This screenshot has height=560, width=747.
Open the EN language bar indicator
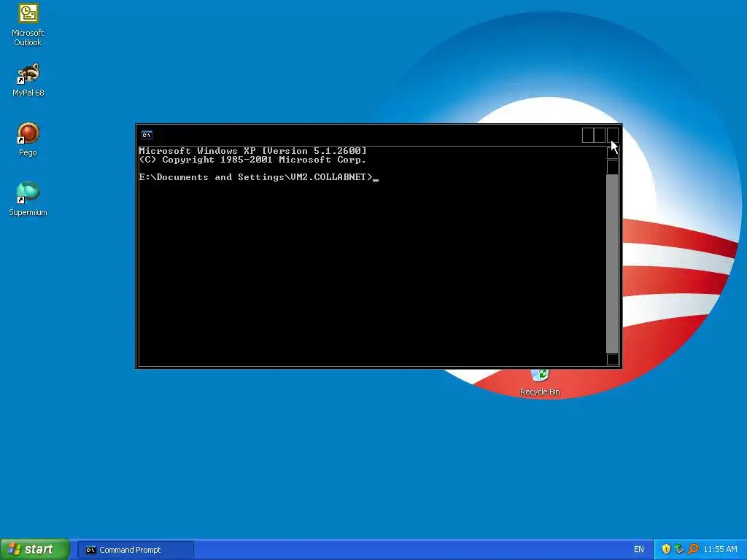[x=639, y=550]
